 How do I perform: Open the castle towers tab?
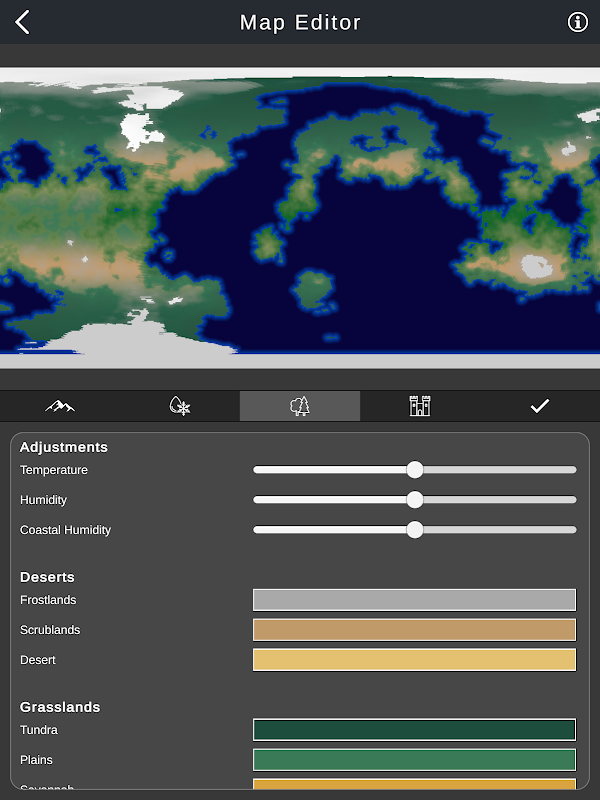point(420,406)
